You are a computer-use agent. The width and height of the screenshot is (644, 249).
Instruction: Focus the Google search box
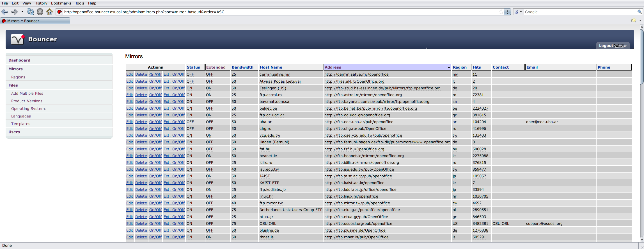click(x=580, y=12)
